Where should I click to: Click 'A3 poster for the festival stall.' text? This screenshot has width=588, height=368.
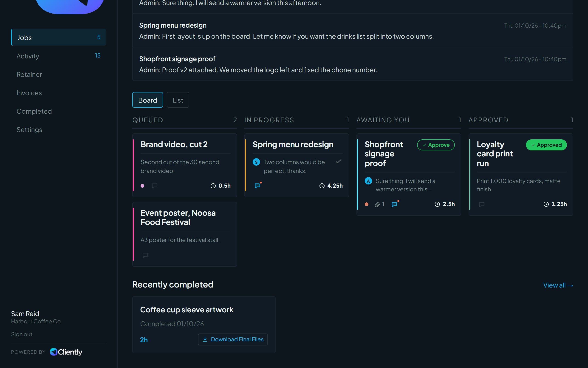tap(180, 240)
